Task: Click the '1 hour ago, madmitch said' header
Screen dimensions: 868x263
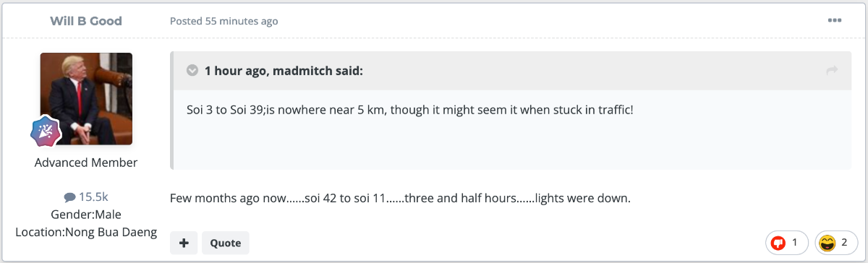Action: tap(284, 71)
